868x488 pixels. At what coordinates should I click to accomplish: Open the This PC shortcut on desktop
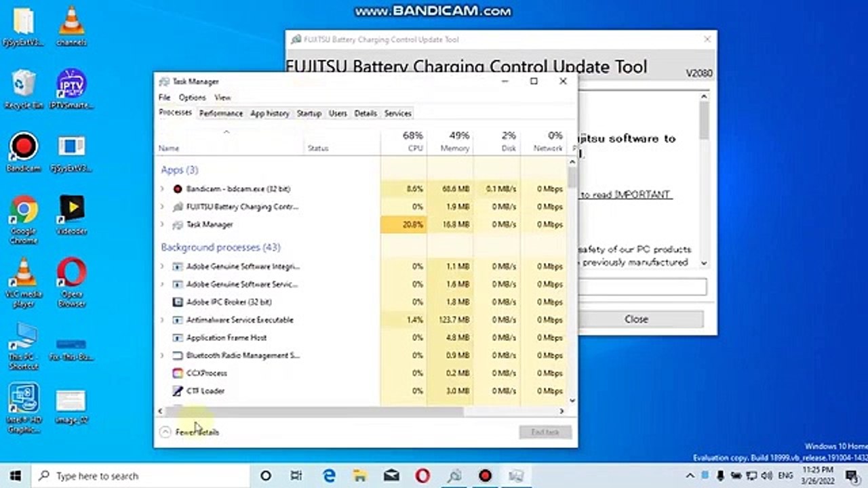[x=24, y=346]
